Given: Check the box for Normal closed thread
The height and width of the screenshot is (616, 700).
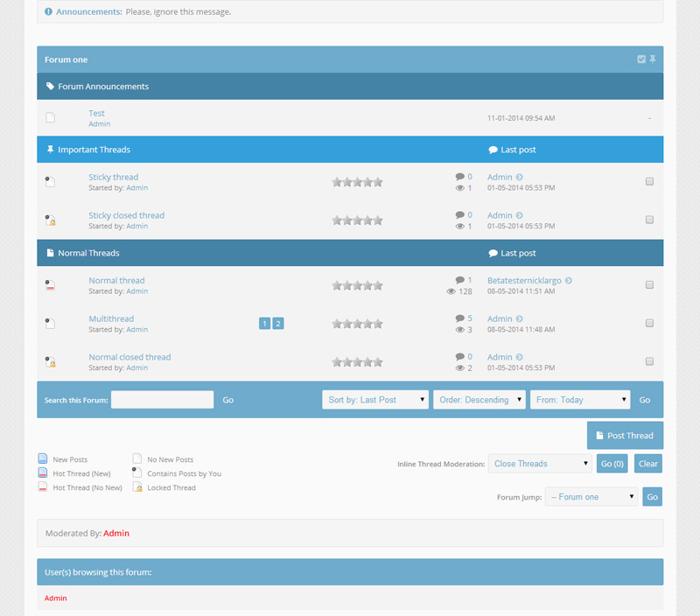Looking at the screenshot, I should 649,361.
